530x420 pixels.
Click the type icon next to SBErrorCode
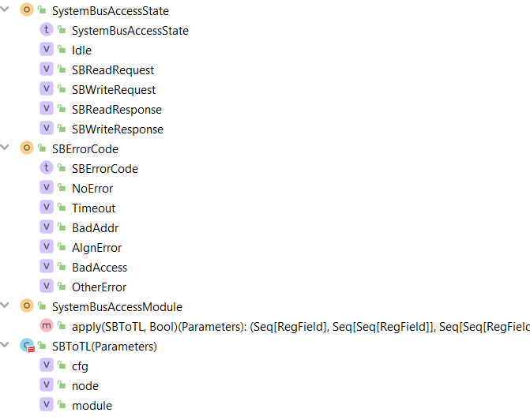pyautogui.click(x=47, y=167)
